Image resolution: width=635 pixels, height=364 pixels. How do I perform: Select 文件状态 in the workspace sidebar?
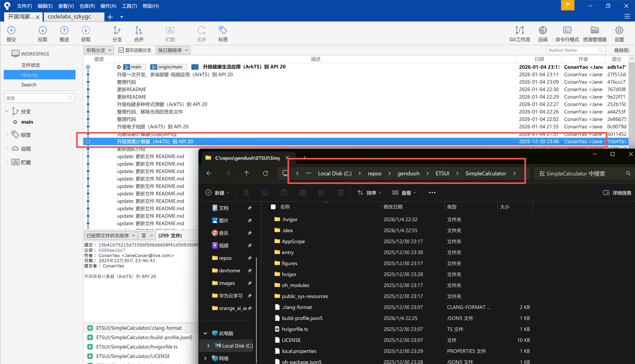(31, 65)
